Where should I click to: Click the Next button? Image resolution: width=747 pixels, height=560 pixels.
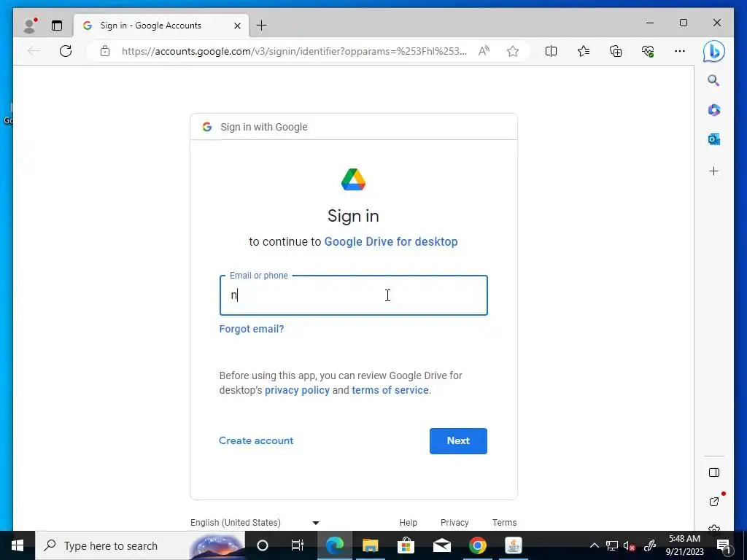458,441
